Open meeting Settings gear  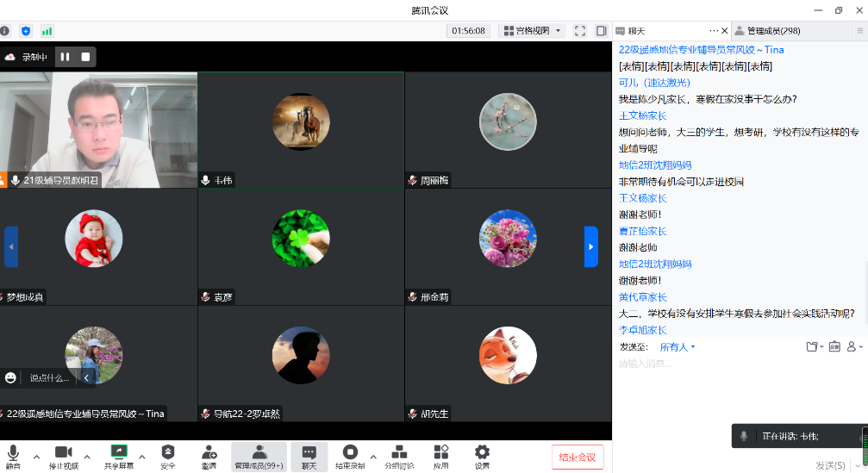click(482, 456)
